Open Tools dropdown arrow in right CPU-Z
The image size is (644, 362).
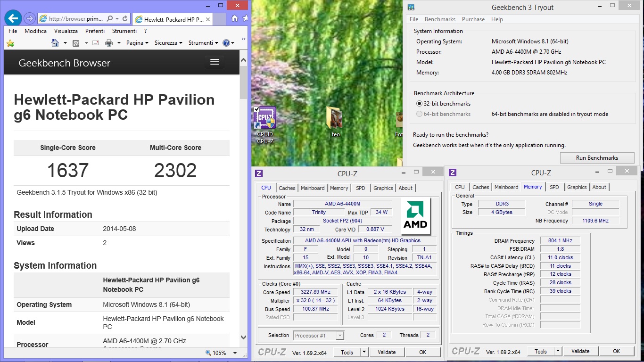pyautogui.click(x=558, y=351)
